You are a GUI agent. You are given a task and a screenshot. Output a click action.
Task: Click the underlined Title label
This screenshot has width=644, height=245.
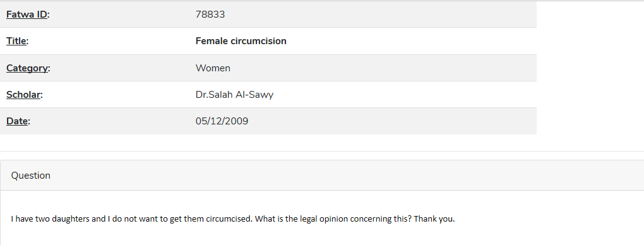click(16, 41)
